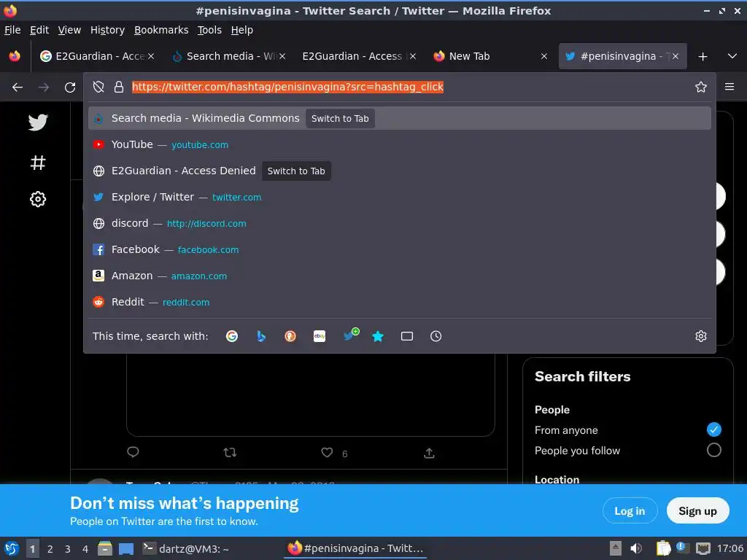Open the system start menu icon
The height and width of the screenshot is (560, 747).
12,548
